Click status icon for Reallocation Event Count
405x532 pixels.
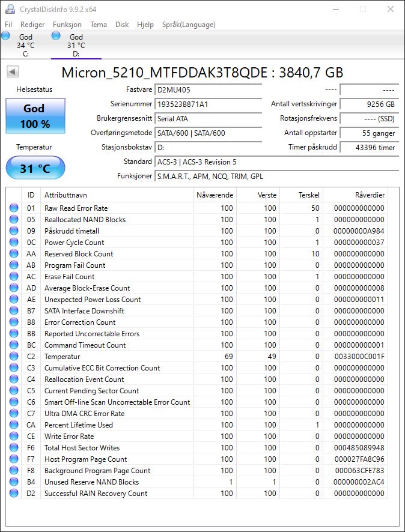tap(14, 379)
